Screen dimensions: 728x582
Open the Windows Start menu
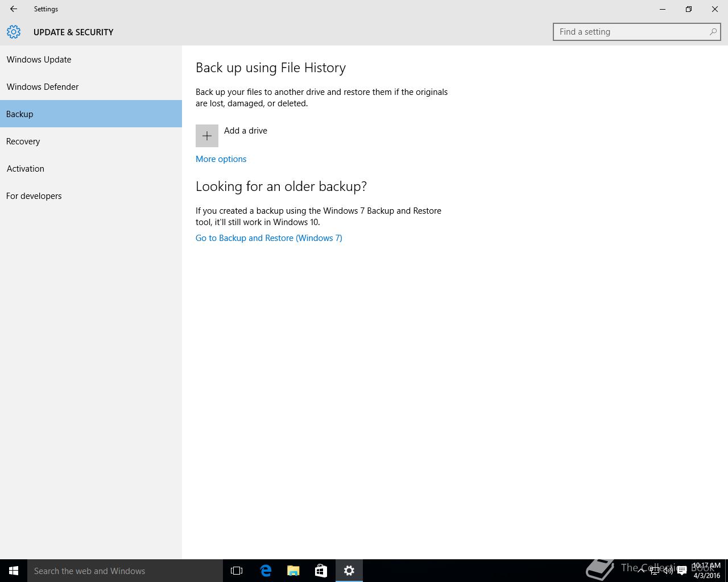pyautogui.click(x=14, y=571)
